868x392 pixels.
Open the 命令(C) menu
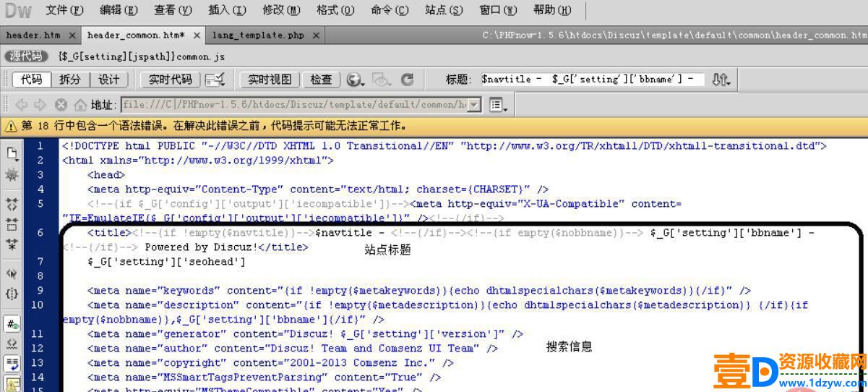click(390, 10)
